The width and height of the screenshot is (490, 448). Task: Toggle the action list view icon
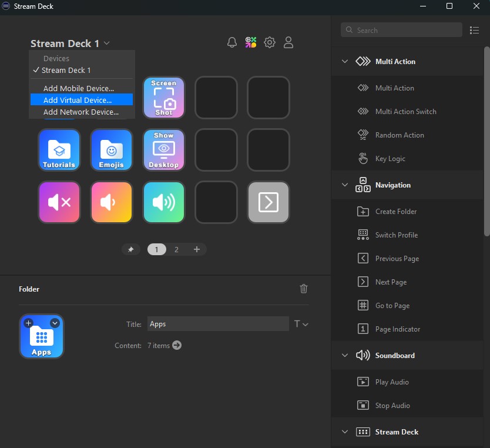[474, 30]
